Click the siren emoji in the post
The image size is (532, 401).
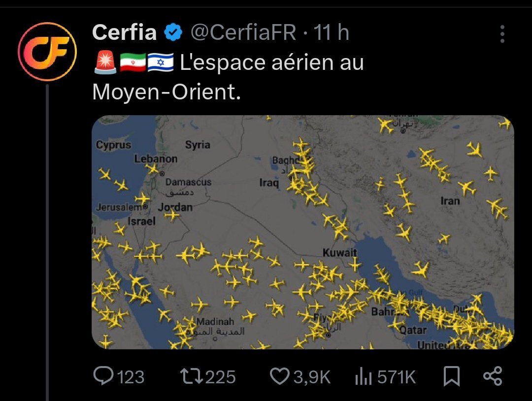tap(105, 62)
